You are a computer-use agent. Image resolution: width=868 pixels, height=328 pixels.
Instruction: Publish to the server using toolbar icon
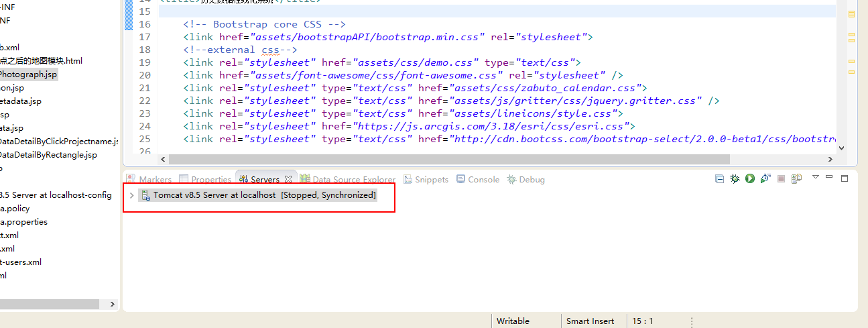pyautogui.click(x=796, y=179)
